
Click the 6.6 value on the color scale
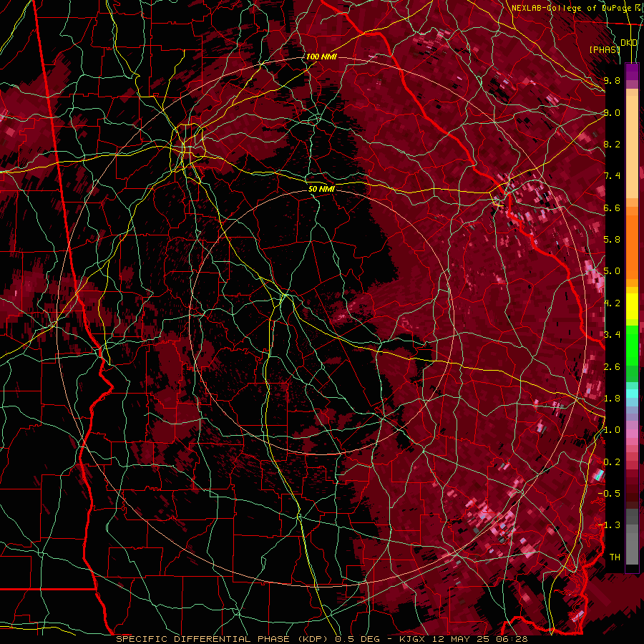pos(612,208)
